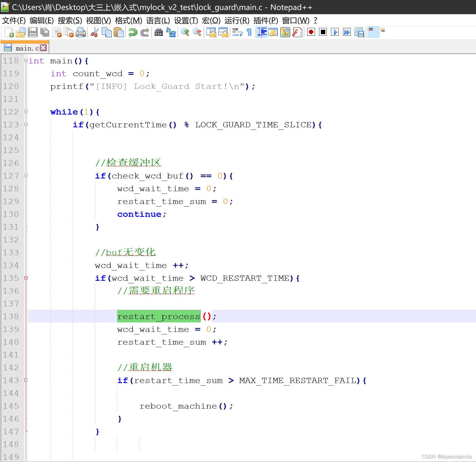The image size is (476, 462).
Task: Click the comment //检查缓冲区
Action: pos(128,163)
